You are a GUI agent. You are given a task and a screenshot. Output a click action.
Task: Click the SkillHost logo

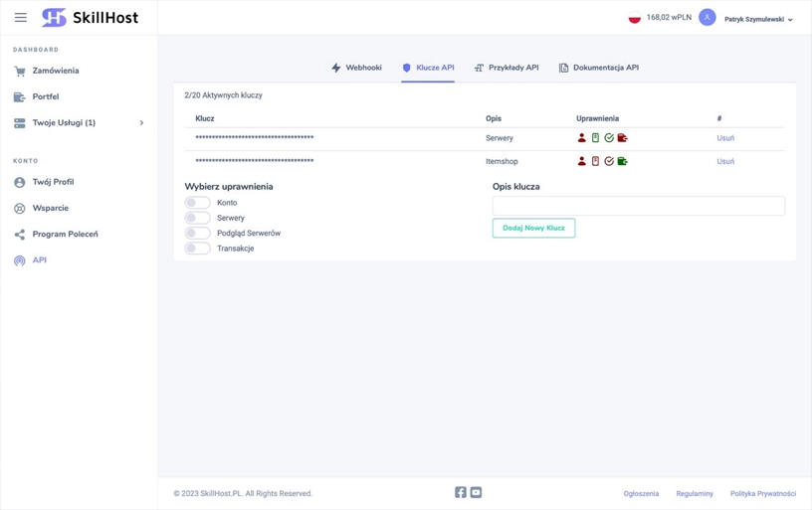(x=90, y=18)
